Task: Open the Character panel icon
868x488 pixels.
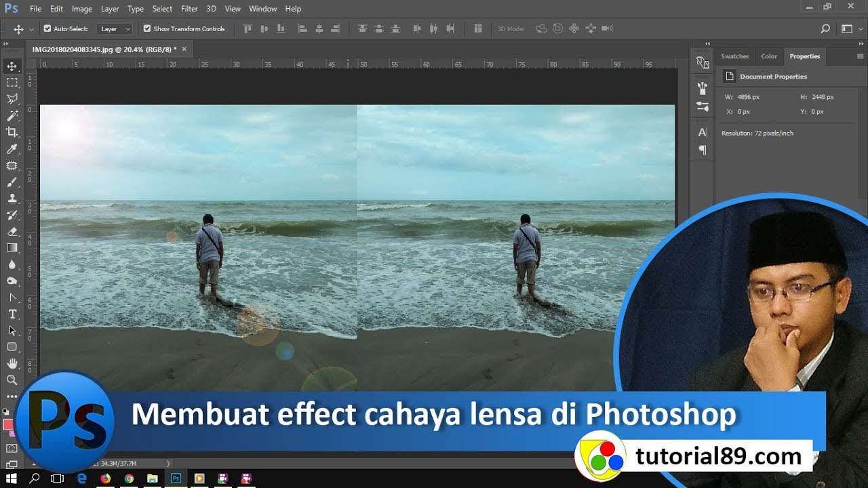Action: point(703,132)
